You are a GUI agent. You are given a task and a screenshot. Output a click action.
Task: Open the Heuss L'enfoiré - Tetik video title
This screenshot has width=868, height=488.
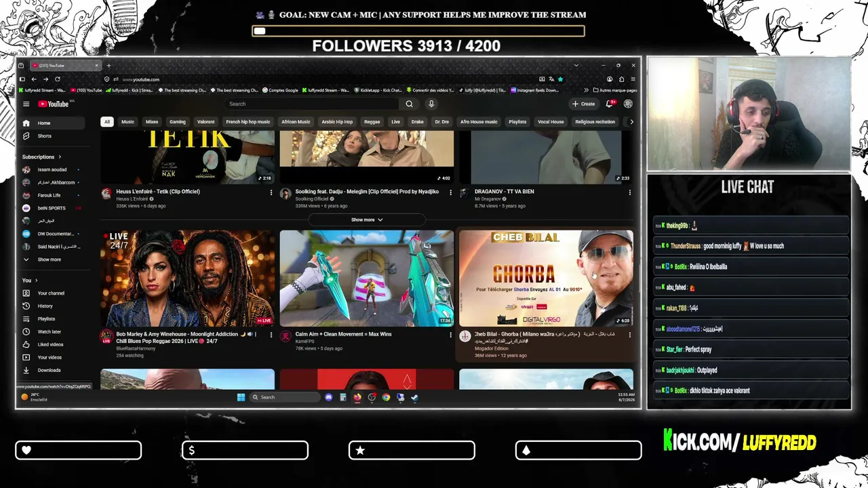158,192
